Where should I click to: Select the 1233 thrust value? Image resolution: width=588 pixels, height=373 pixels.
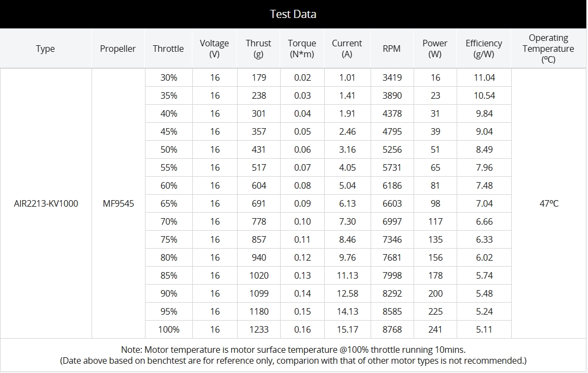coord(259,329)
